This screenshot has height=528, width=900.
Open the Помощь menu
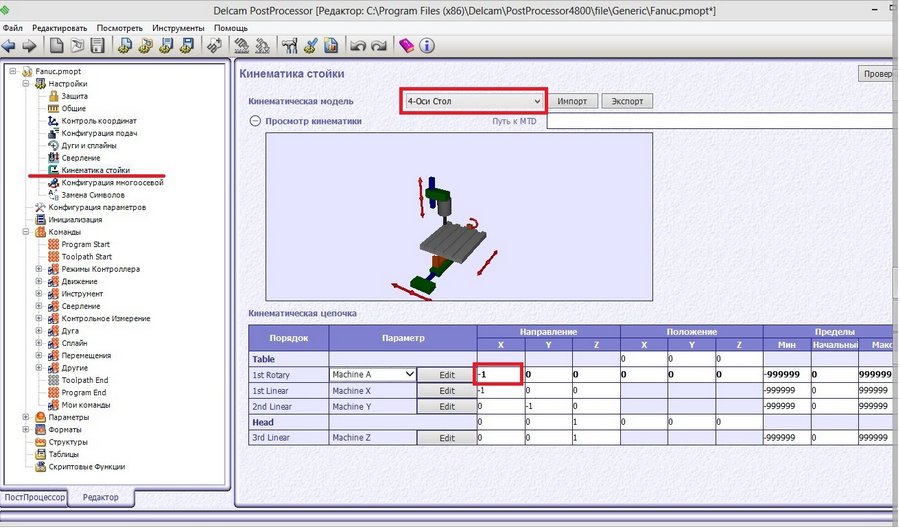coord(231,28)
